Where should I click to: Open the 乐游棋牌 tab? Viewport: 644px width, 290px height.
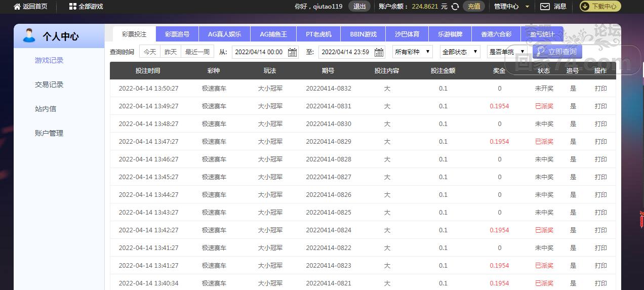pos(450,34)
